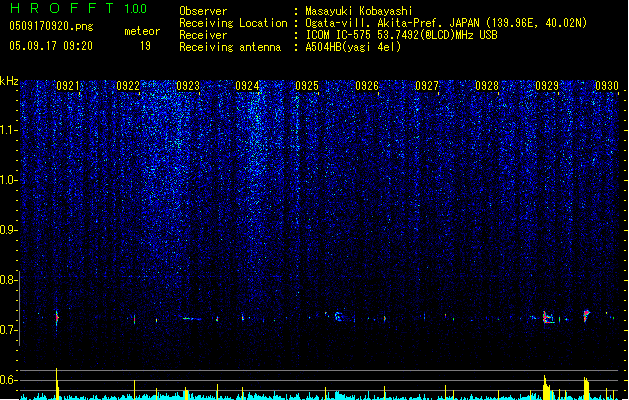Click the Ogata-vill. Akita-Pref. JAPAN location text

pyautogui.click(x=446, y=23)
